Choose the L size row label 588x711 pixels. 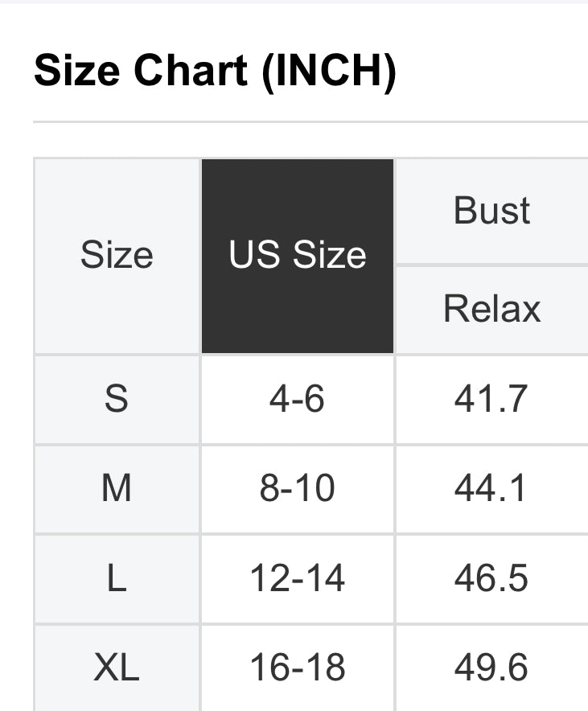[x=117, y=578]
